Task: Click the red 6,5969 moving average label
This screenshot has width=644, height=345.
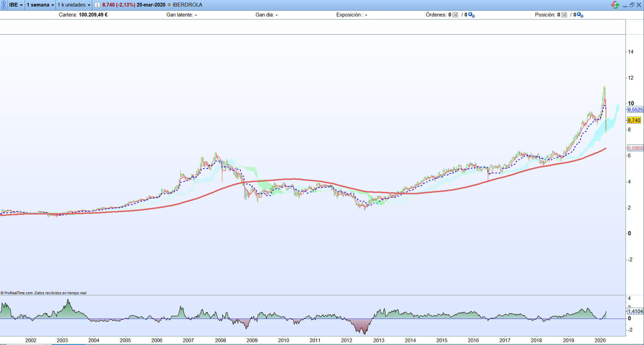Action: point(635,148)
